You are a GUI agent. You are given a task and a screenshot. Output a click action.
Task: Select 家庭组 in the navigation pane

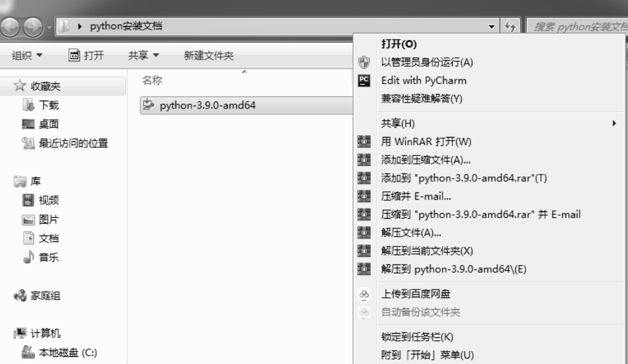pos(45,295)
